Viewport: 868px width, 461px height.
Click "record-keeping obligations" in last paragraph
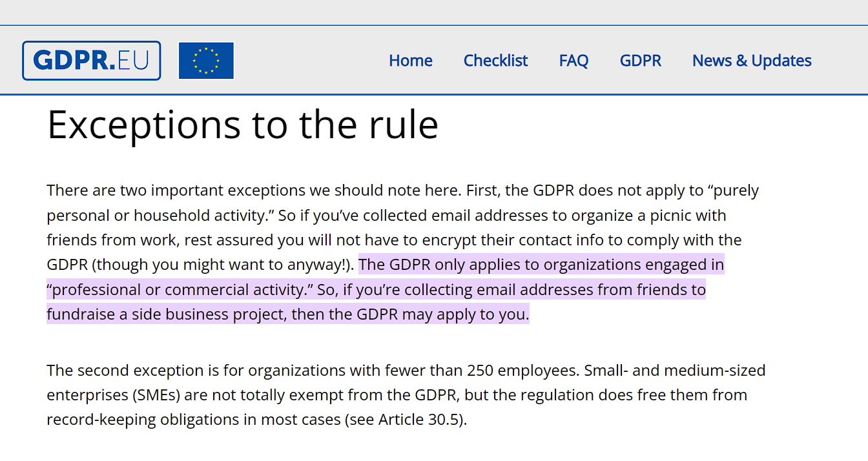coord(152,420)
